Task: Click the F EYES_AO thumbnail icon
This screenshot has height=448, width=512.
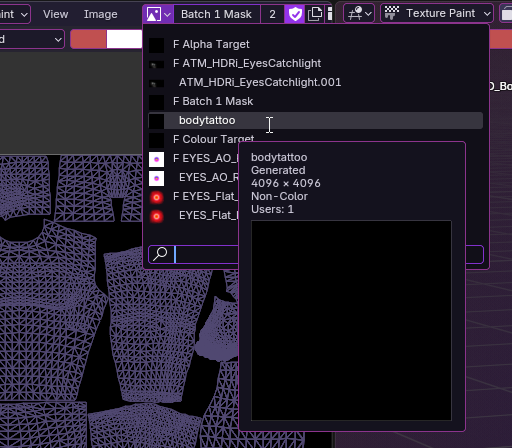Action: [x=156, y=159]
